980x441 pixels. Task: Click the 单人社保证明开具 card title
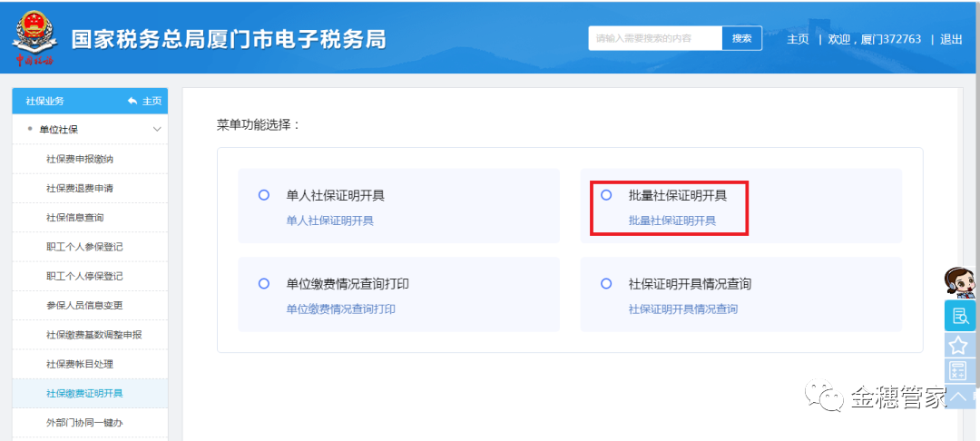pyautogui.click(x=336, y=195)
